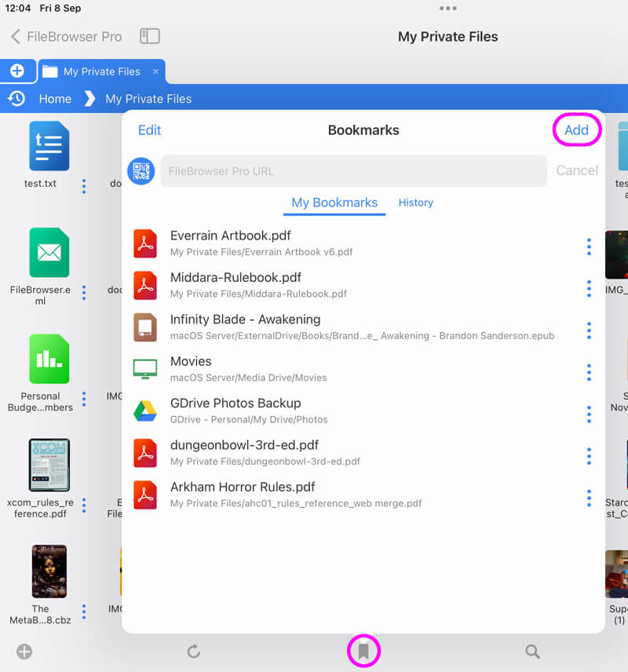Open more options for xcom_rules_reference.pdf
This screenshot has width=628, height=672.
click(84, 506)
